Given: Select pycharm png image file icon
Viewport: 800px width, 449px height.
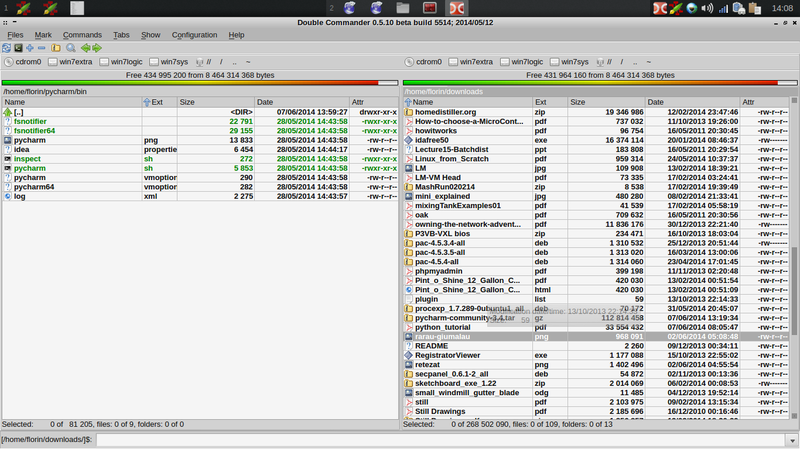Looking at the screenshot, I should [8, 140].
